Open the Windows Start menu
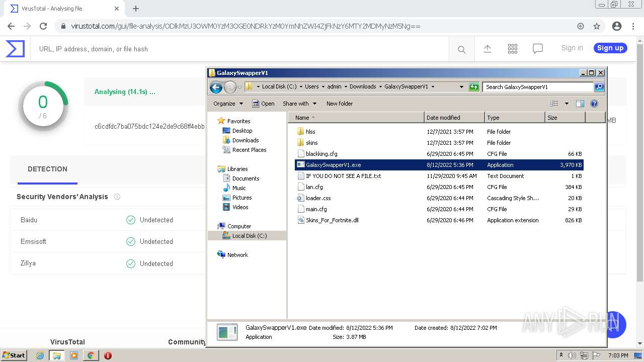The height and width of the screenshot is (362, 644). pos(14,355)
